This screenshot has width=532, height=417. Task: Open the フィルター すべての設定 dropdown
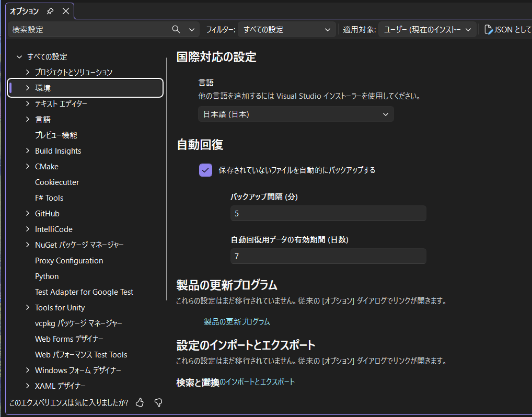click(286, 30)
